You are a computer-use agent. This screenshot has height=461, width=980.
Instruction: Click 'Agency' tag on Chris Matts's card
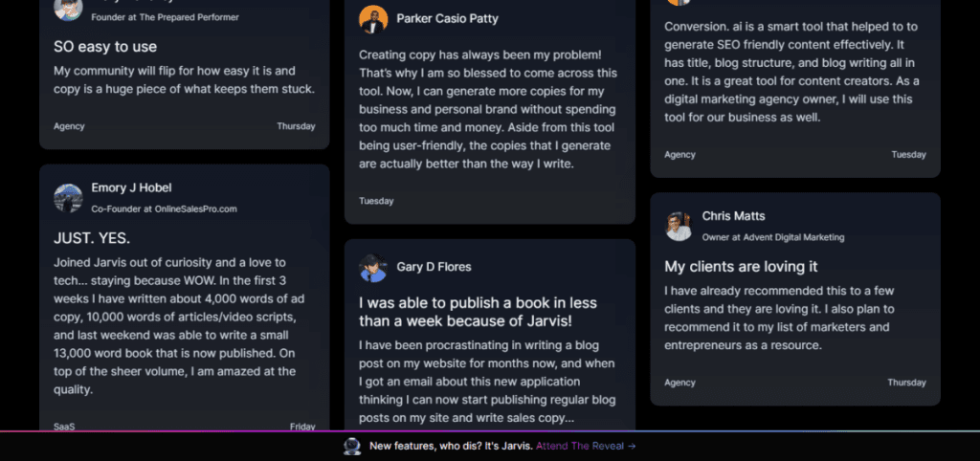tap(680, 383)
